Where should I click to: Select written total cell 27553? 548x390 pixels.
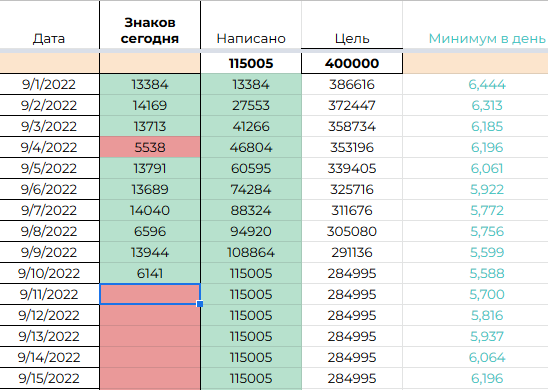pos(251,105)
